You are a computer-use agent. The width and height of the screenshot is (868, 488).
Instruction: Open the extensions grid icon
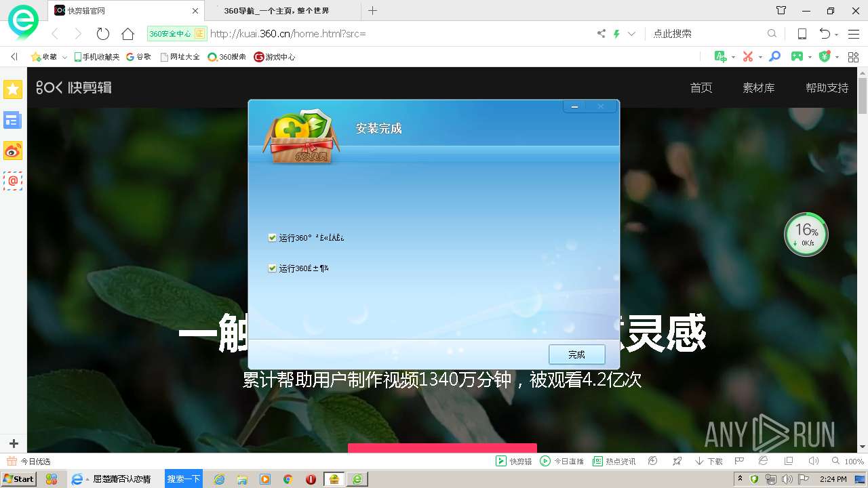853,57
